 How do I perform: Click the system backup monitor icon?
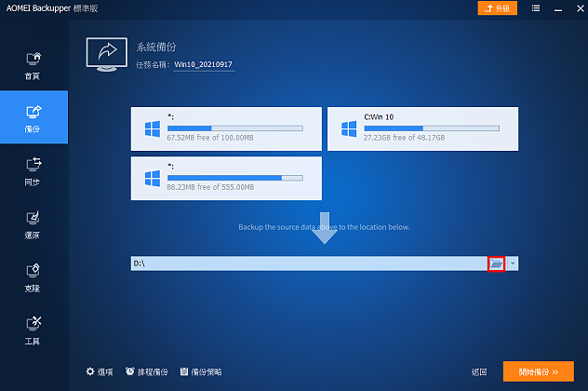(107, 54)
